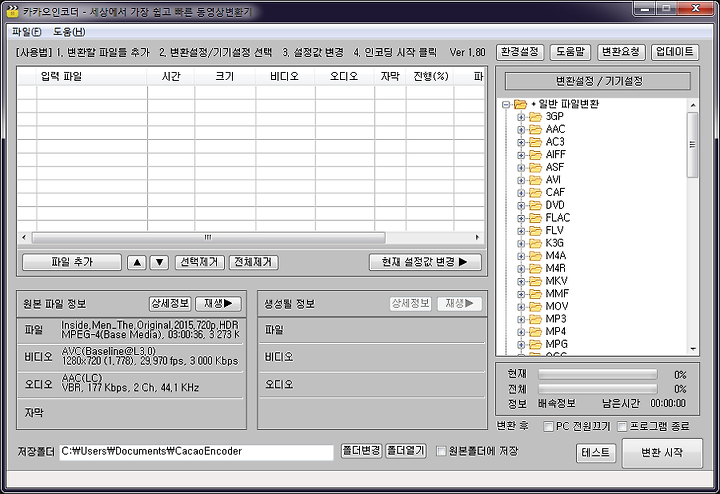720x494 pixels.
Task: Click the 현재 progress bar
Action: (597, 375)
